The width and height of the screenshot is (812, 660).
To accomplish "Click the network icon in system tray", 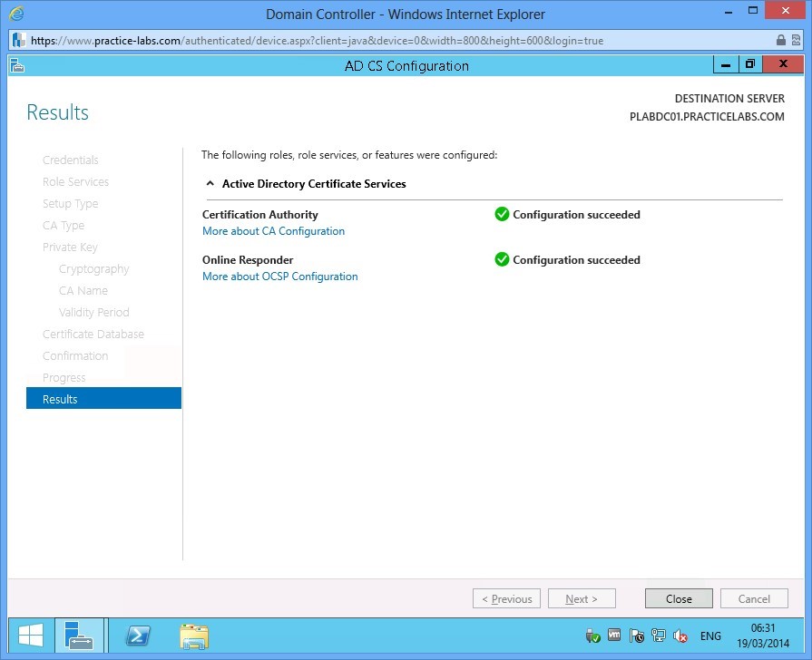I will point(660,636).
